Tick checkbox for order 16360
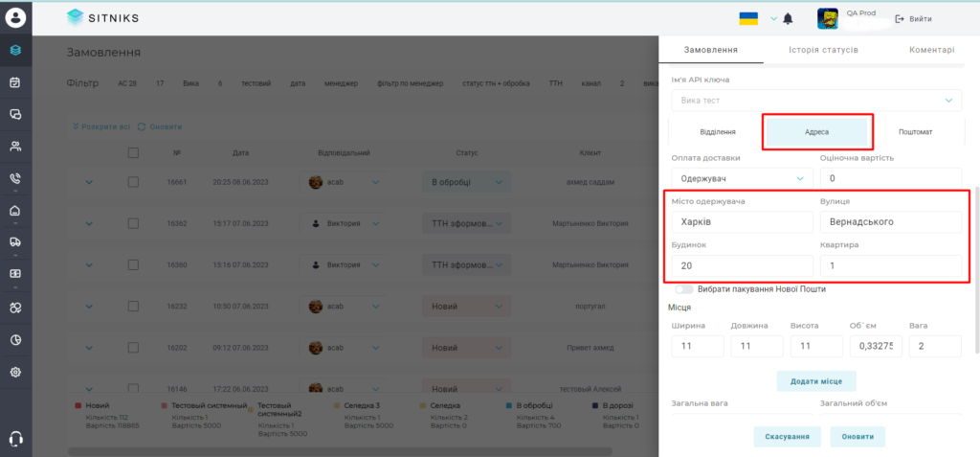This screenshot has height=457, width=980. click(133, 264)
